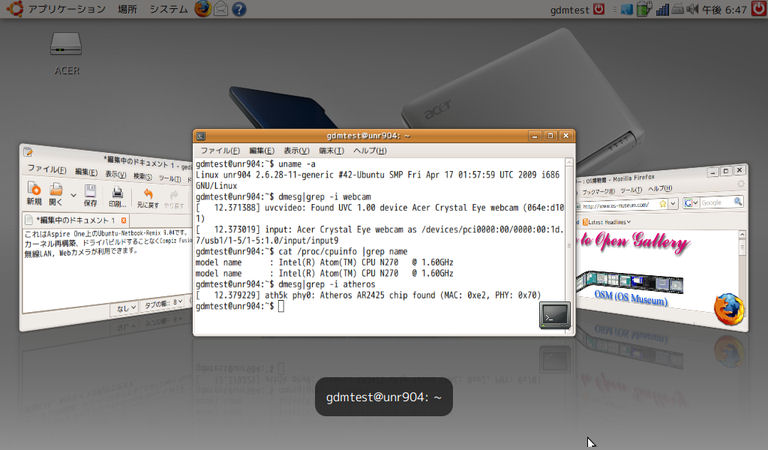This screenshot has width=768, height=450.
Task: Click the Firefox search magnifier icon
Action: tap(738, 201)
